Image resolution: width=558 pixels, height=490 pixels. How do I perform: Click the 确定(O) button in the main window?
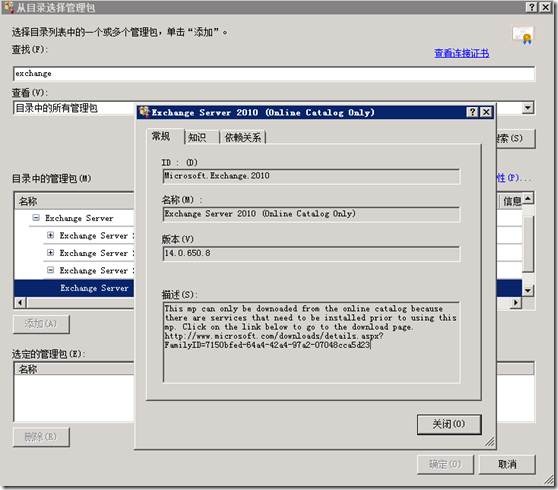445,464
